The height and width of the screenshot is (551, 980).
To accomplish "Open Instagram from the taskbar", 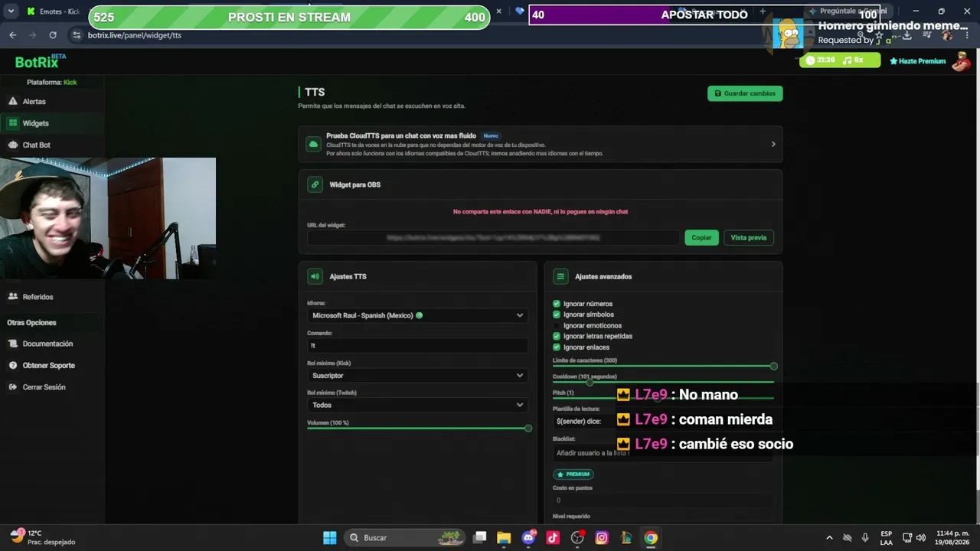I will [x=602, y=538].
